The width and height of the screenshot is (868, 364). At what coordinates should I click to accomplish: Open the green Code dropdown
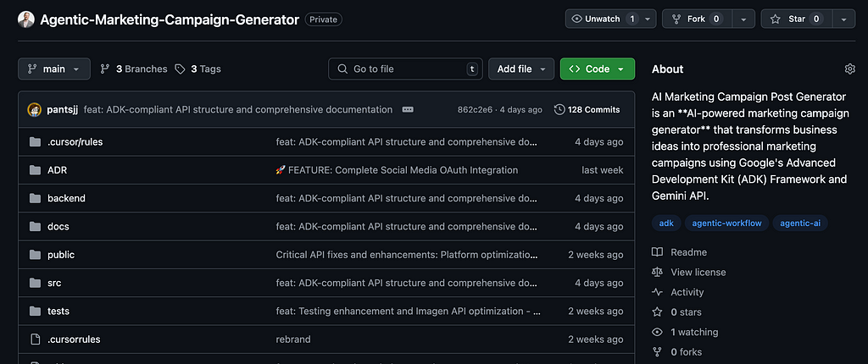tap(598, 69)
